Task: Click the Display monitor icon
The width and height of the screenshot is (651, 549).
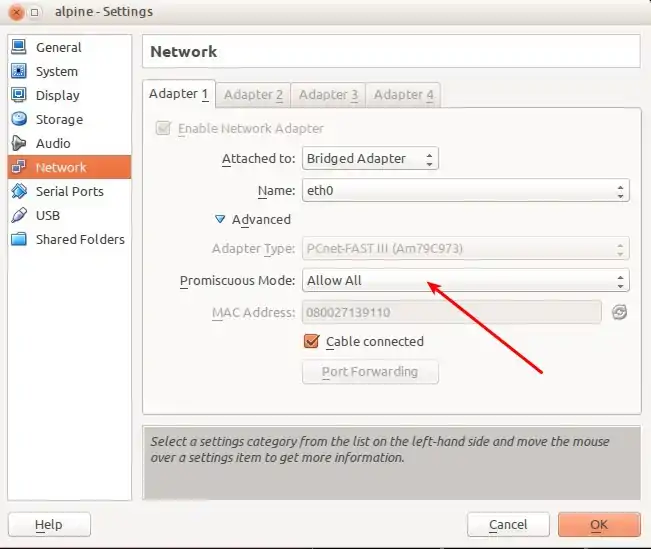Action: click(x=19, y=95)
